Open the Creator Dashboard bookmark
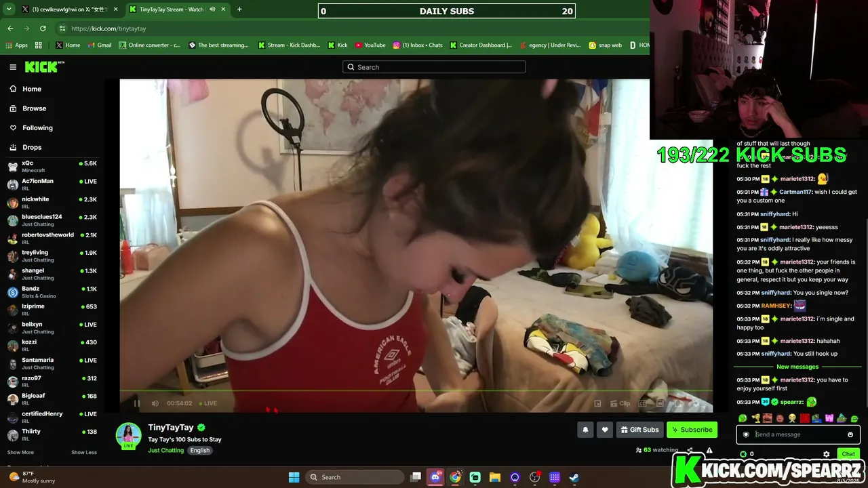 pos(481,45)
